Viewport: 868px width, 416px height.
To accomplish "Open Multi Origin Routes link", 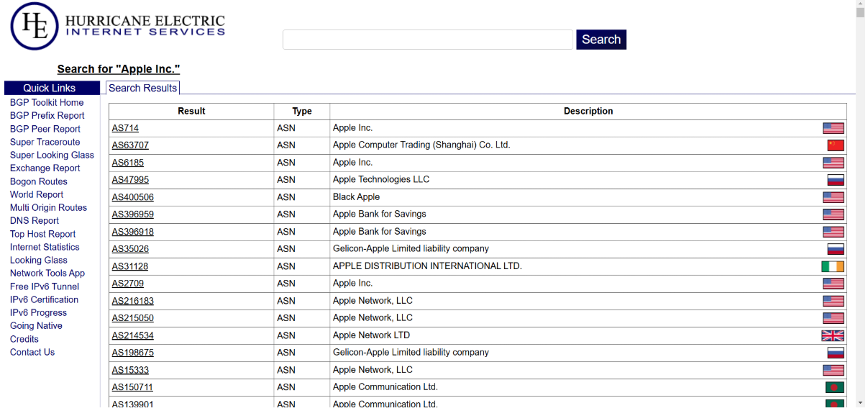I will 48,207.
